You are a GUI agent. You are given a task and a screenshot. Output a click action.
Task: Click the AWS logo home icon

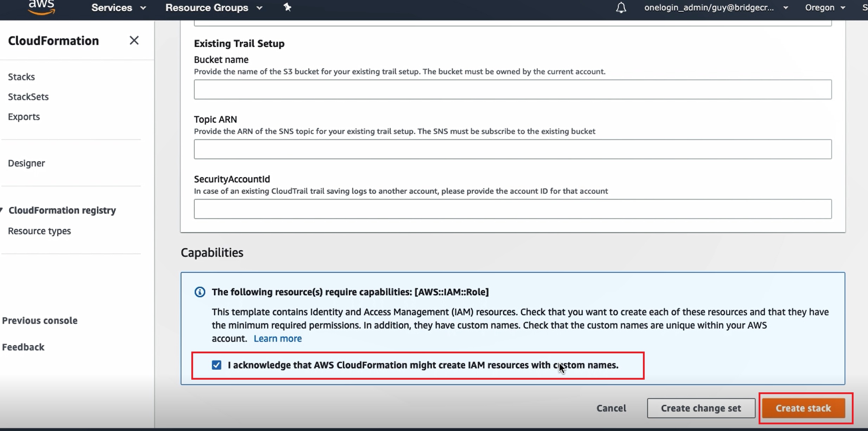(x=42, y=7)
